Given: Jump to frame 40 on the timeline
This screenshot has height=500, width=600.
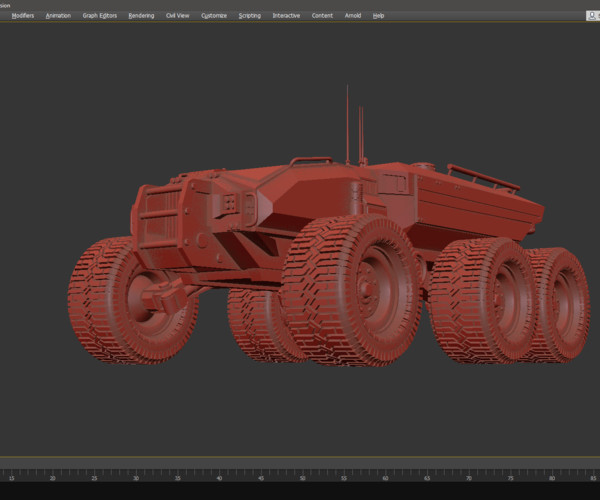Looking at the screenshot, I should click(219, 478).
